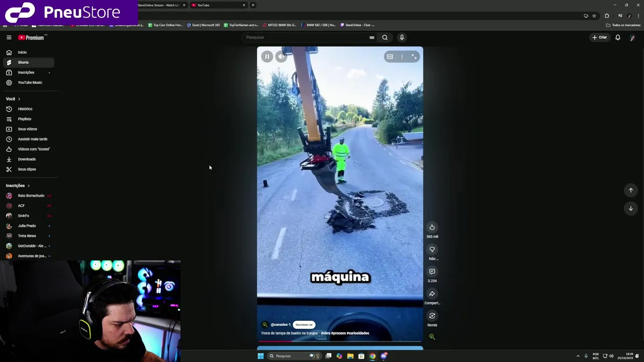Viewport: 644px width, 362px height.
Task: Open Downloads in the sidebar
Action: tap(28, 159)
